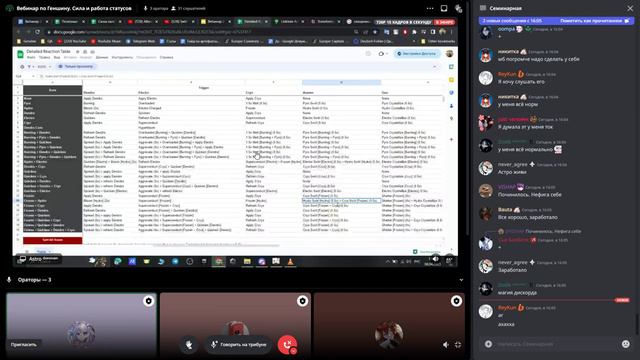Viewport: 640px width, 360px height.
Task: Click the Telegram icon in Windows taskbar
Action: pyautogui.click(x=175, y=261)
